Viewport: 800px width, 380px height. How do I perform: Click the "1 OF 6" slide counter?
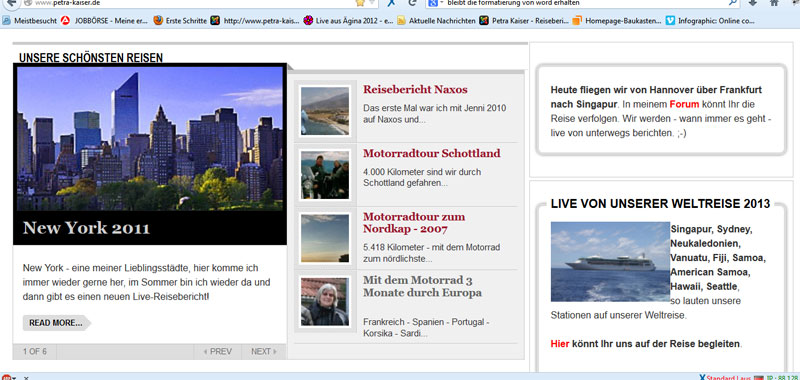35,351
